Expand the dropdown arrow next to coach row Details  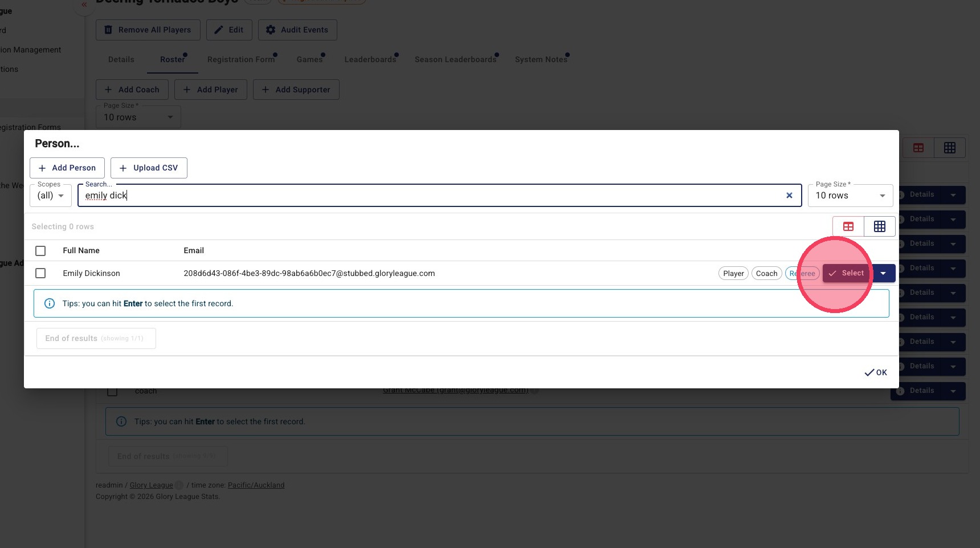pyautogui.click(x=953, y=391)
